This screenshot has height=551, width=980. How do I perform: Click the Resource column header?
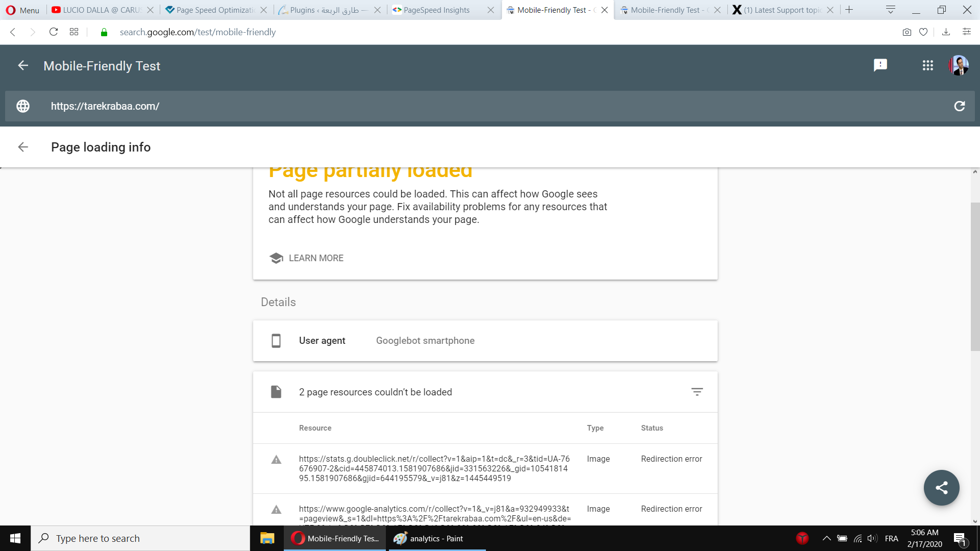[315, 428]
